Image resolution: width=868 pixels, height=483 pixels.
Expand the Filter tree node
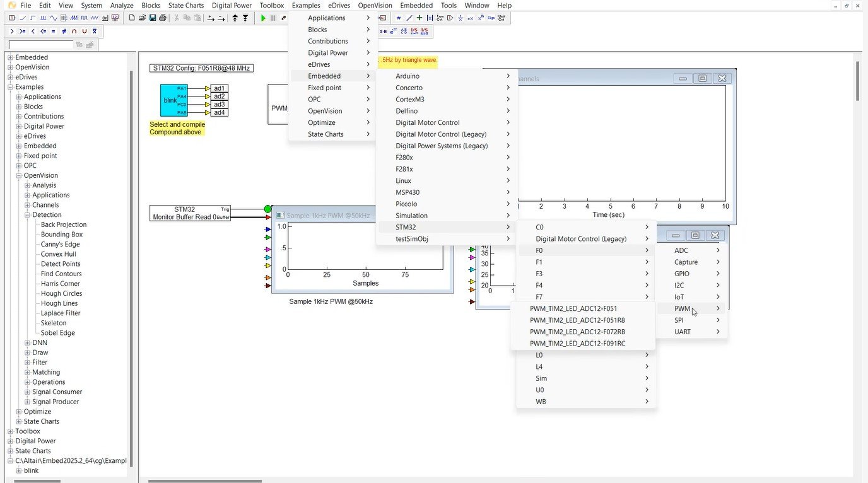(27, 363)
